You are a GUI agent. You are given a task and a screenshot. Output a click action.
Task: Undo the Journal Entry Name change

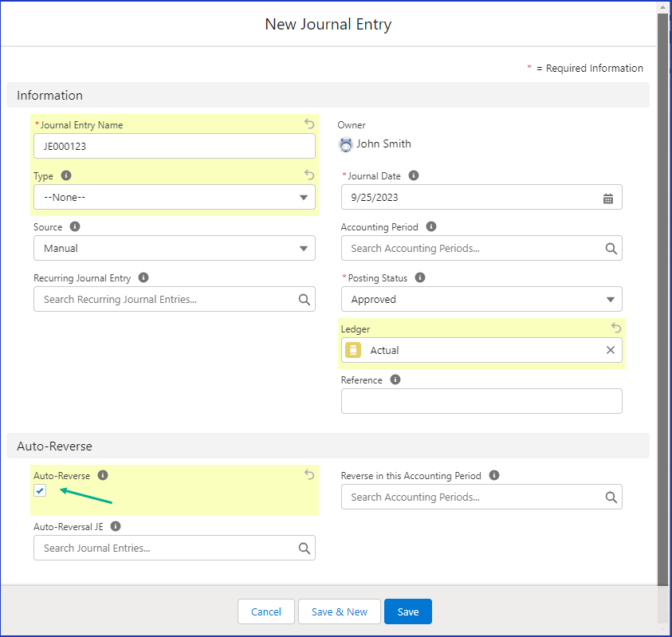[309, 124]
